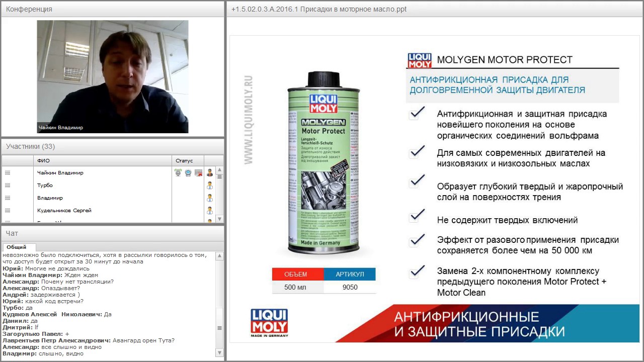Click the webcam status icon for Чайкин Владимир
This screenshot has height=362, width=644.
(x=188, y=173)
